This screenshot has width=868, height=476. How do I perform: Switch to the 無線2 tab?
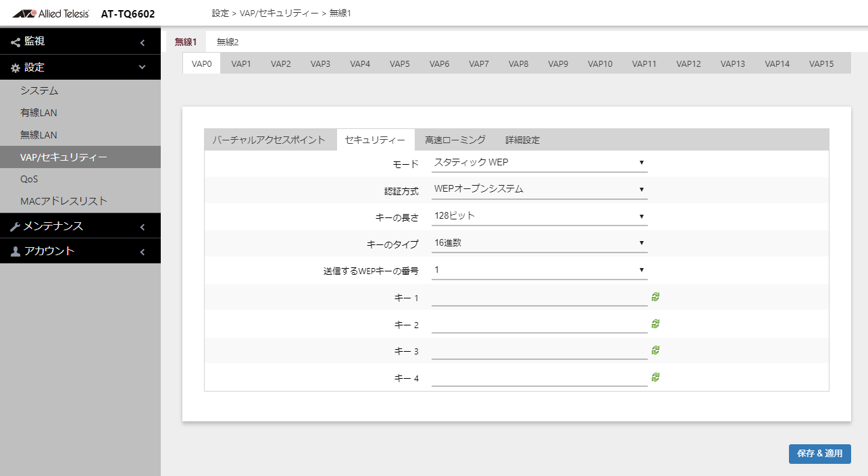point(228,42)
